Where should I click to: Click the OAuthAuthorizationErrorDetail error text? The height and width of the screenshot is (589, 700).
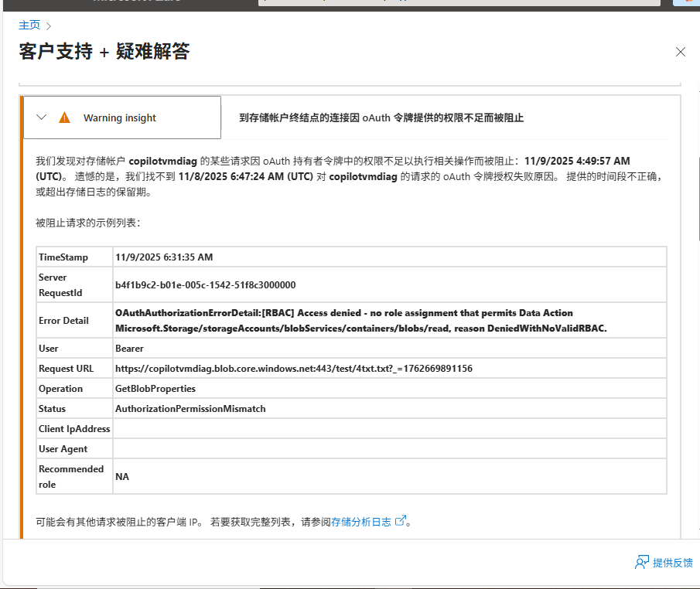[360, 320]
